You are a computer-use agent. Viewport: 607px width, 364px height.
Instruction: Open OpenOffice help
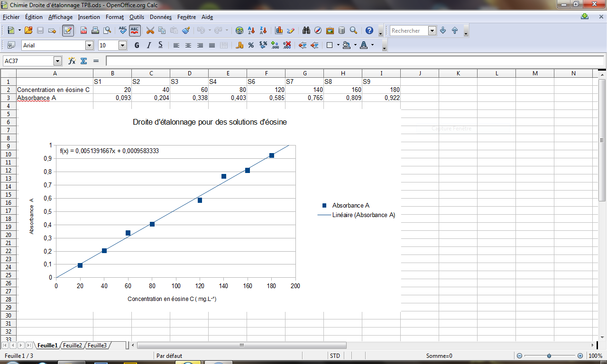369,30
